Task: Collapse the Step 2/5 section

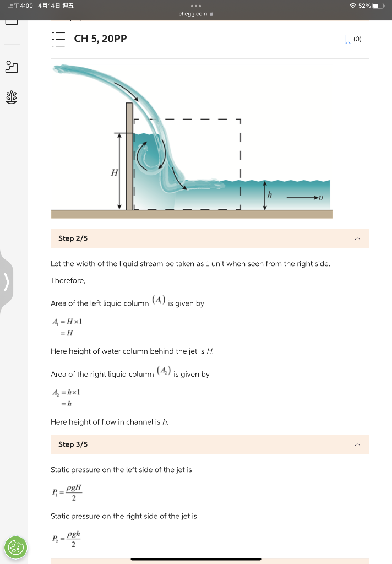Action: coord(357,238)
